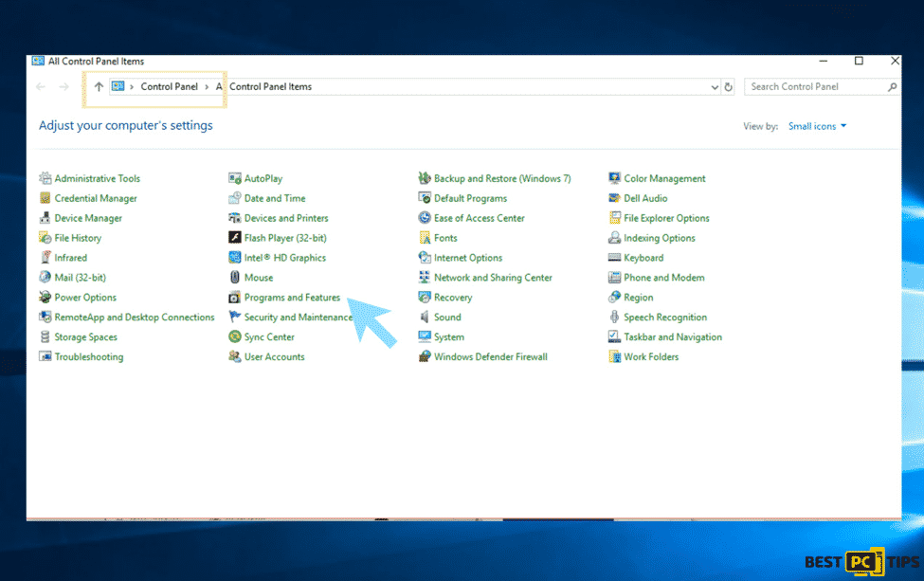This screenshot has width=924, height=581.
Task: Click the Storage Spaces icon
Action: tap(45, 337)
